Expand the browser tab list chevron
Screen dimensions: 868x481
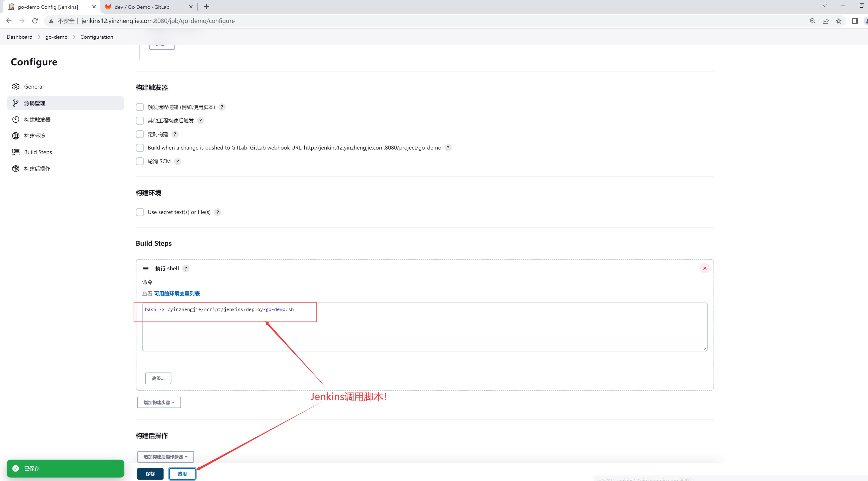point(824,6)
